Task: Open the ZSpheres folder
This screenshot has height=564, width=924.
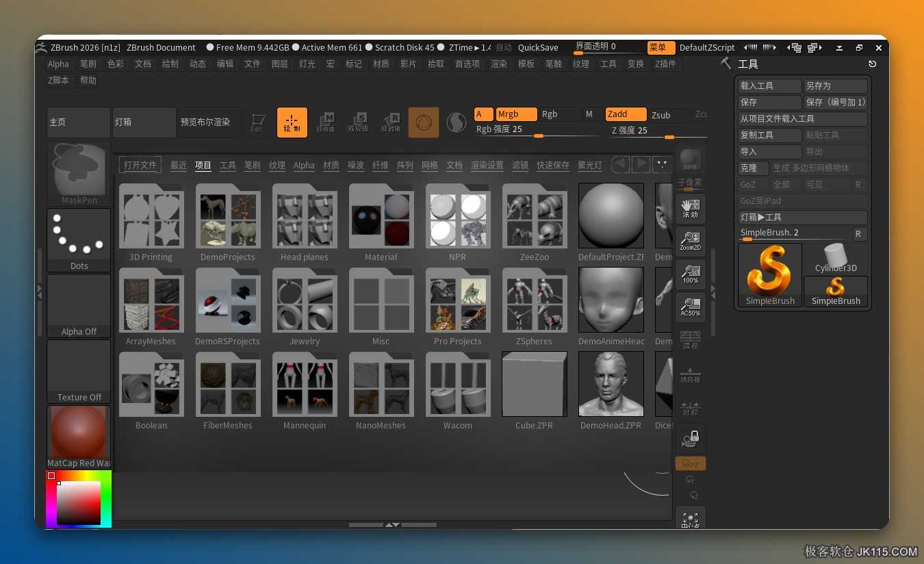Action: pyautogui.click(x=535, y=307)
